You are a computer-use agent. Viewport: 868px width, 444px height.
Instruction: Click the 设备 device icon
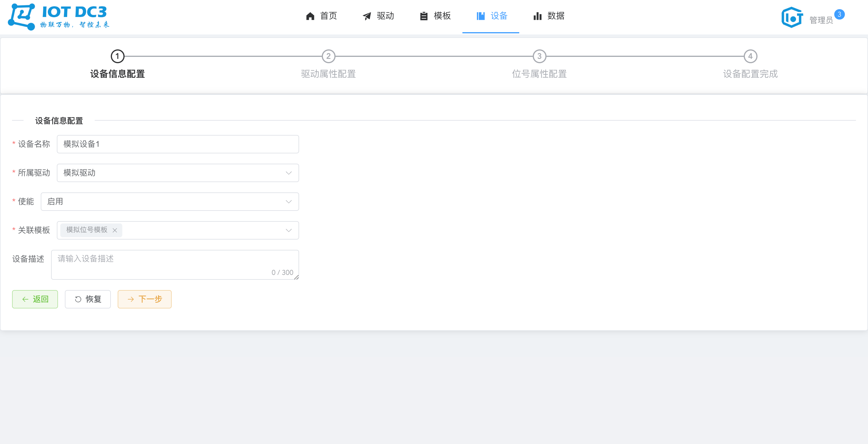point(480,16)
